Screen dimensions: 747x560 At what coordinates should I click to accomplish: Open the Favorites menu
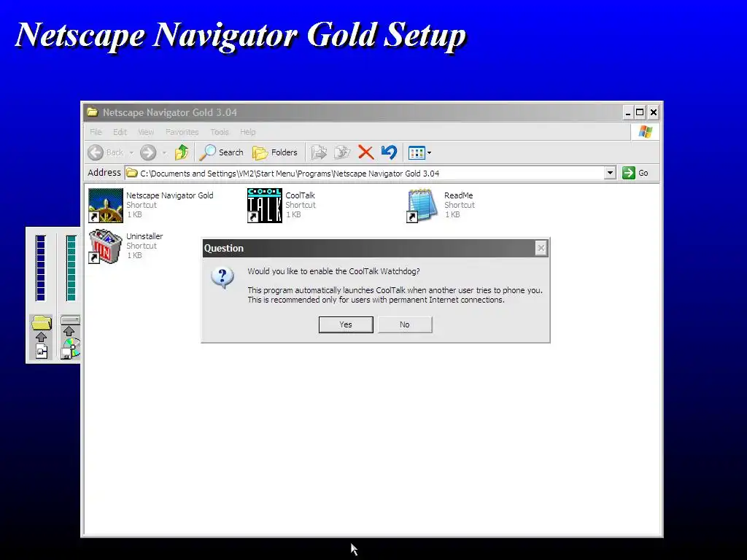[182, 132]
